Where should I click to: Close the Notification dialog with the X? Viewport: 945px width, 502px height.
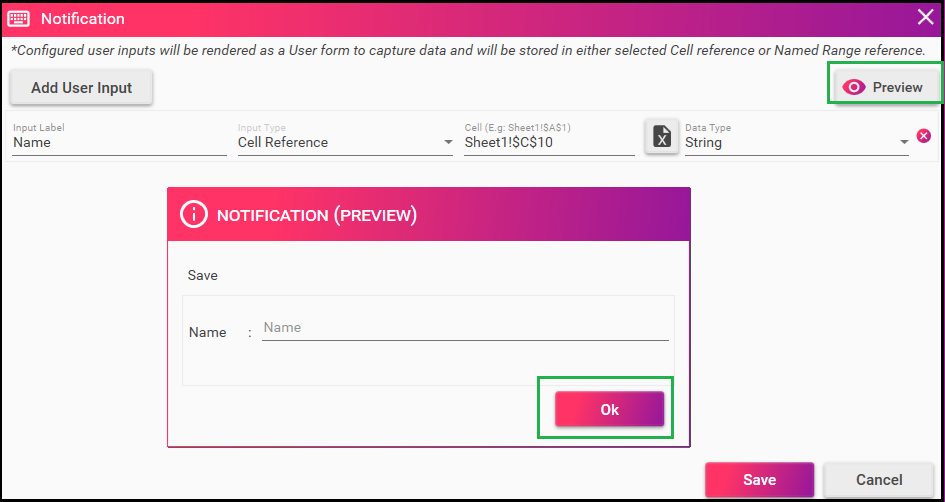(925, 17)
